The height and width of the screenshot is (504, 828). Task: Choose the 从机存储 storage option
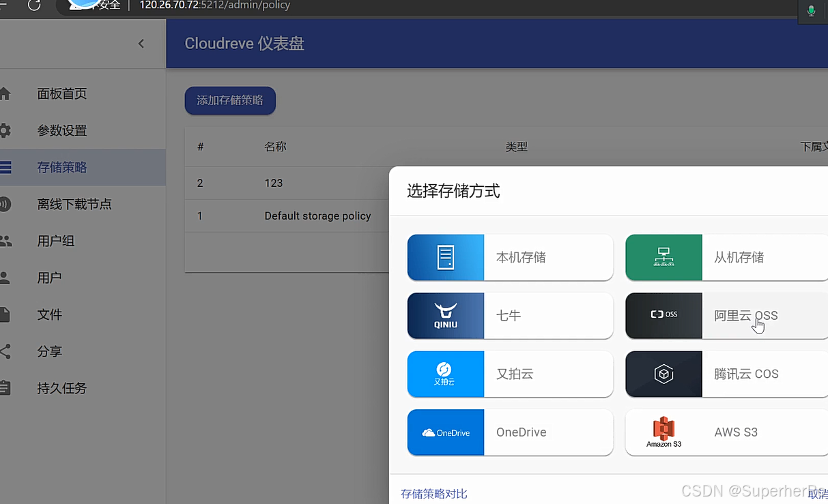pyautogui.click(x=727, y=257)
